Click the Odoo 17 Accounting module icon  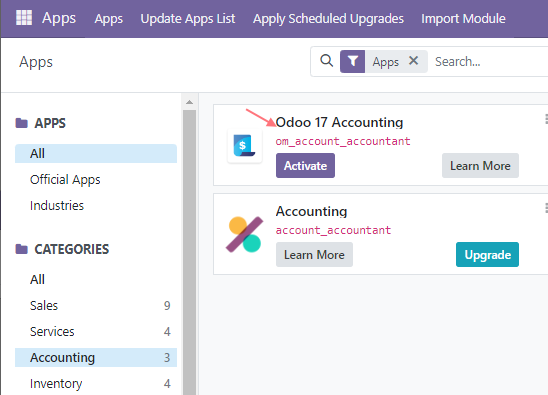pyautogui.click(x=245, y=145)
